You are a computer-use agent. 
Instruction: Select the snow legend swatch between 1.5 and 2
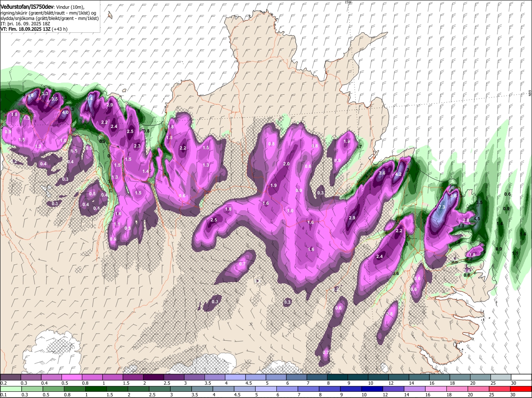(x=133, y=376)
